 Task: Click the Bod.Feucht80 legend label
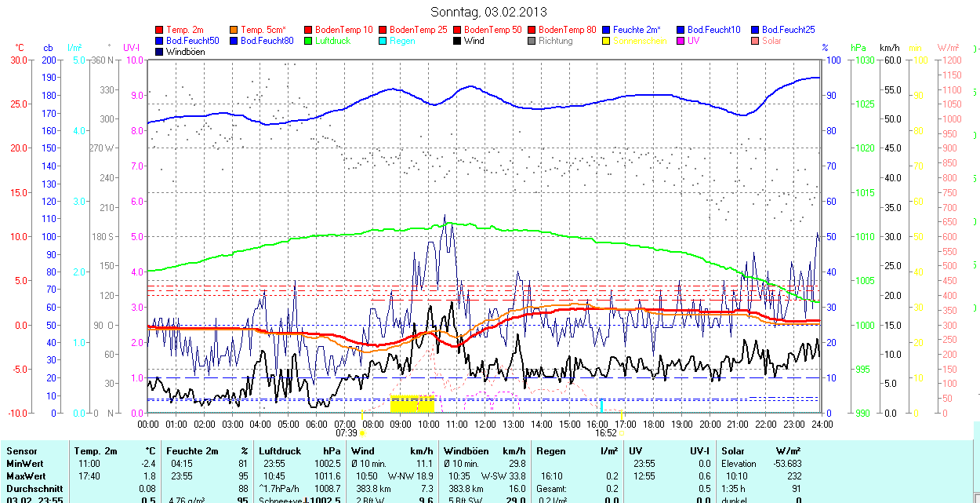pos(268,41)
